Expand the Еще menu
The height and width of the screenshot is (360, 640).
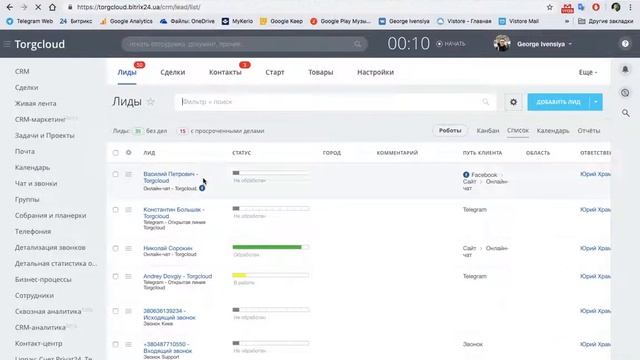pos(588,72)
